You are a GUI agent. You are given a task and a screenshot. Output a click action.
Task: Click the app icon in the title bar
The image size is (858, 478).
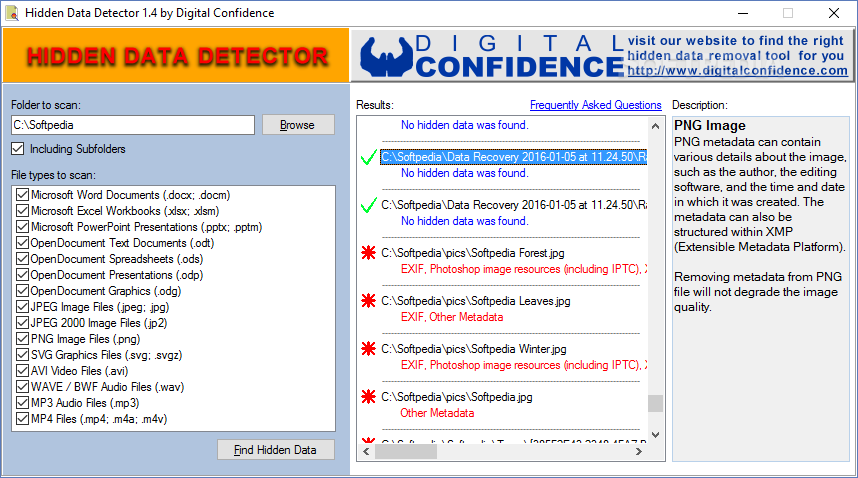coord(11,13)
